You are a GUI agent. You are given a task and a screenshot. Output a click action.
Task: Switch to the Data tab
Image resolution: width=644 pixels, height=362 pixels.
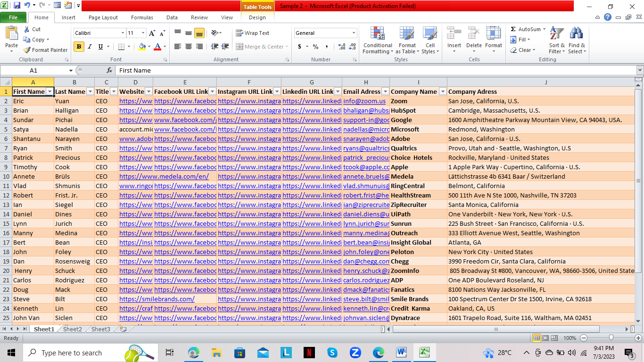[172, 17]
